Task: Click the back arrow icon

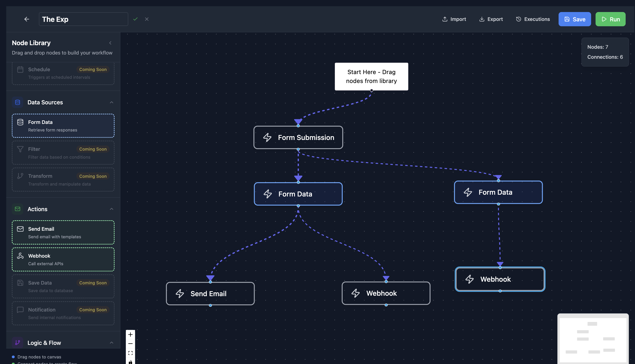Action: pos(27,19)
